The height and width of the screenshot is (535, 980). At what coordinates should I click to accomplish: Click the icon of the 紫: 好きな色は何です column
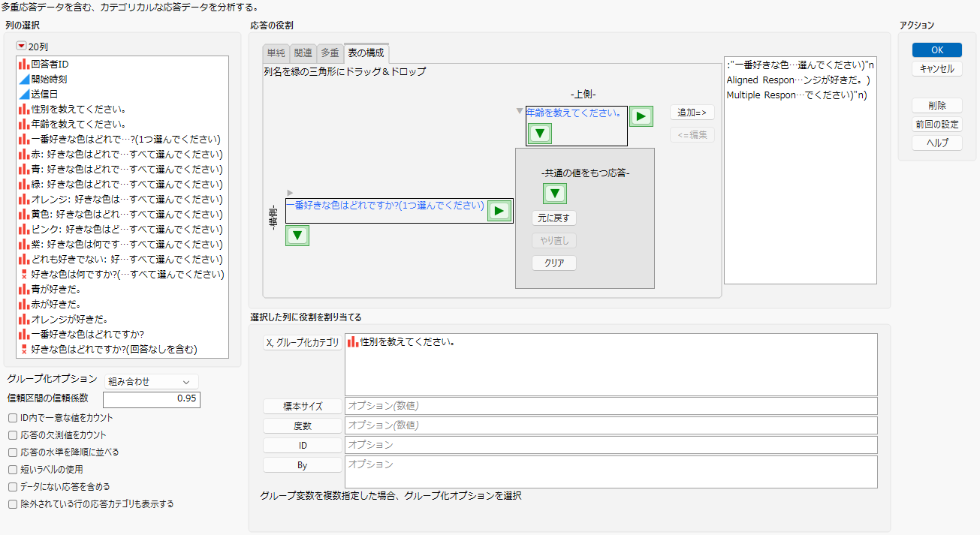[24, 245]
